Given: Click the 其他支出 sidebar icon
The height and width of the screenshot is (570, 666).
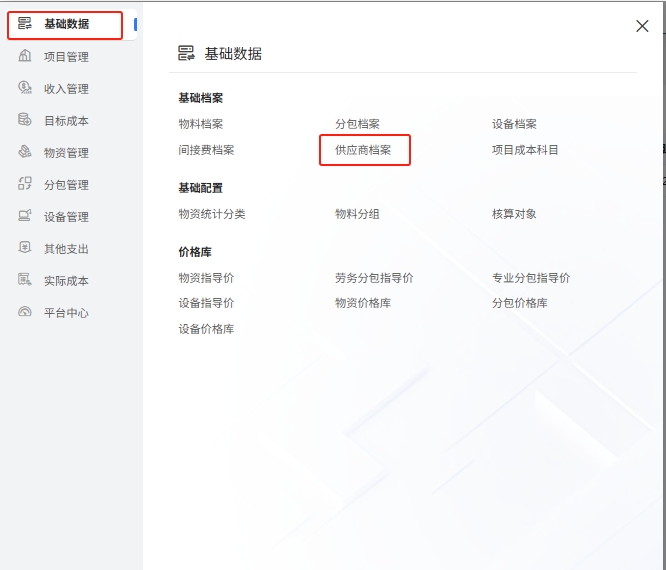Looking at the screenshot, I should pos(25,248).
